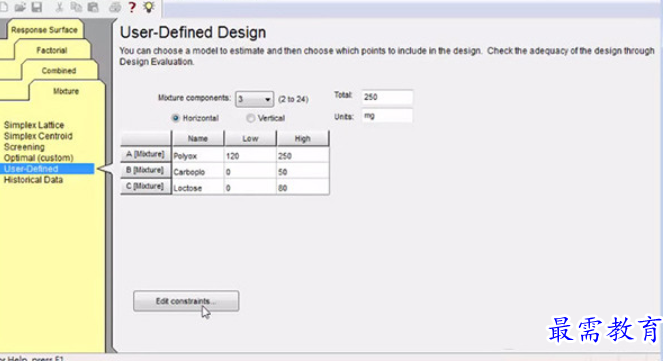The height and width of the screenshot is (361, 670).
Task: Click the A [Mixture] row header
Action: tap(146, 154)
